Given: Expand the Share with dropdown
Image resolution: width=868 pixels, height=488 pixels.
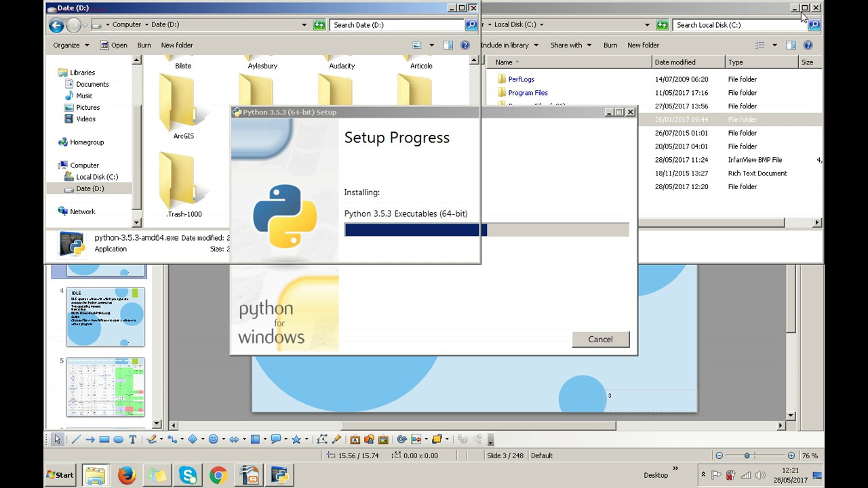Looking at the screenshot, I should pyautogui.click(x=570, y=45).
